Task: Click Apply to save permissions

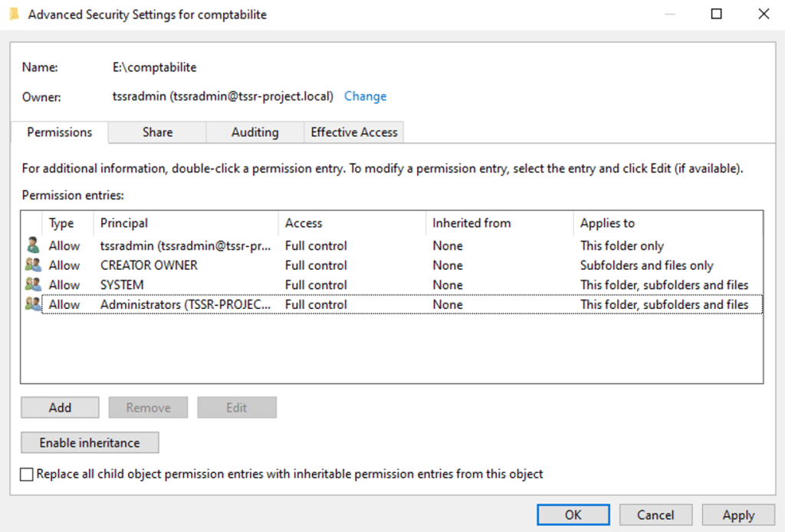Action: (738, 515)
